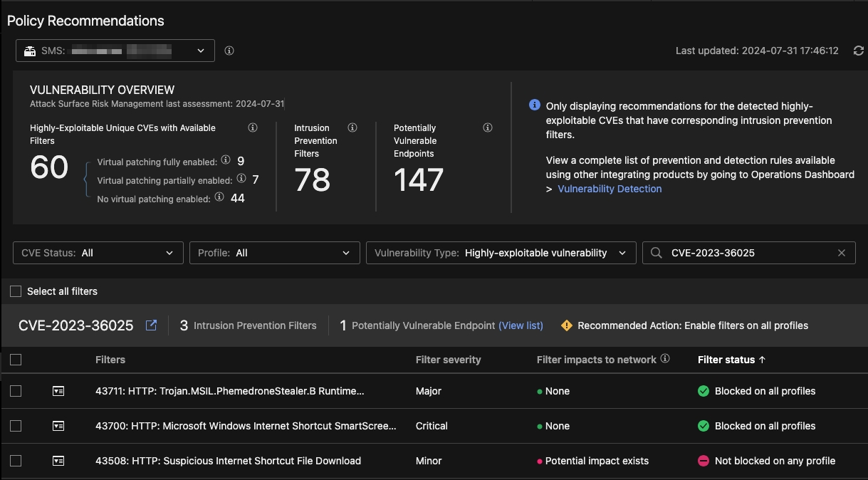Click info icon beside Intrusion Prevention Filters
868x480 pixels.
352,128
